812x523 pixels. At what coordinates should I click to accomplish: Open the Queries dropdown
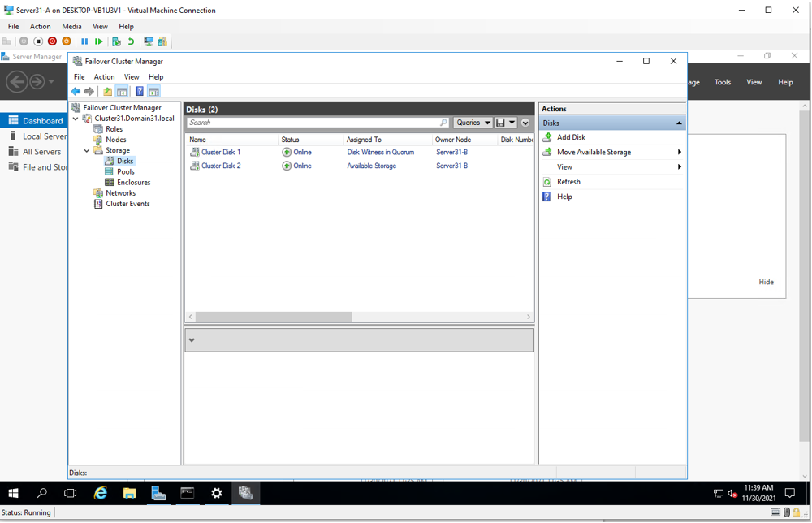pyautogui.click(x=473, y=123)
